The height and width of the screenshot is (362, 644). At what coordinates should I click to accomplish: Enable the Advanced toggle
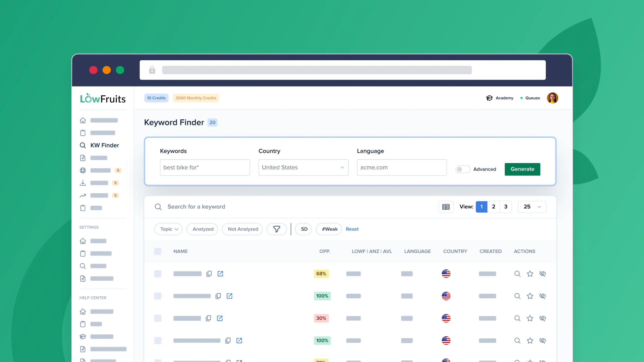[463, 169]
